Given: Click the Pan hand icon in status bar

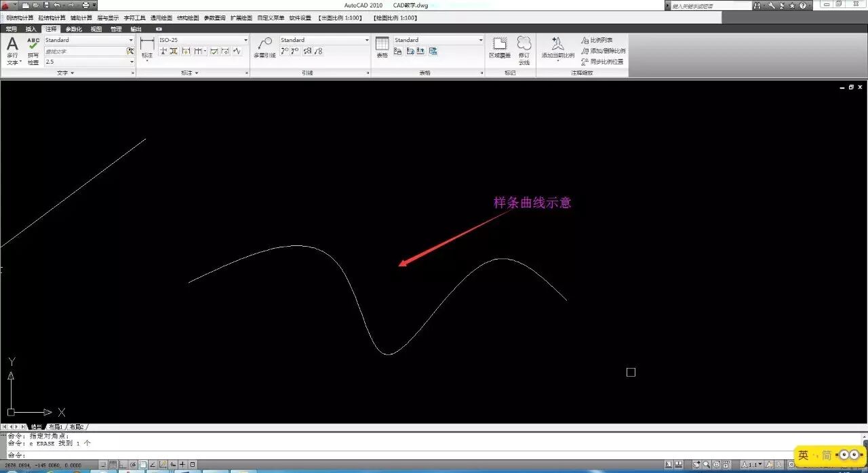Looking at the screenshot, I should (696, 465).
